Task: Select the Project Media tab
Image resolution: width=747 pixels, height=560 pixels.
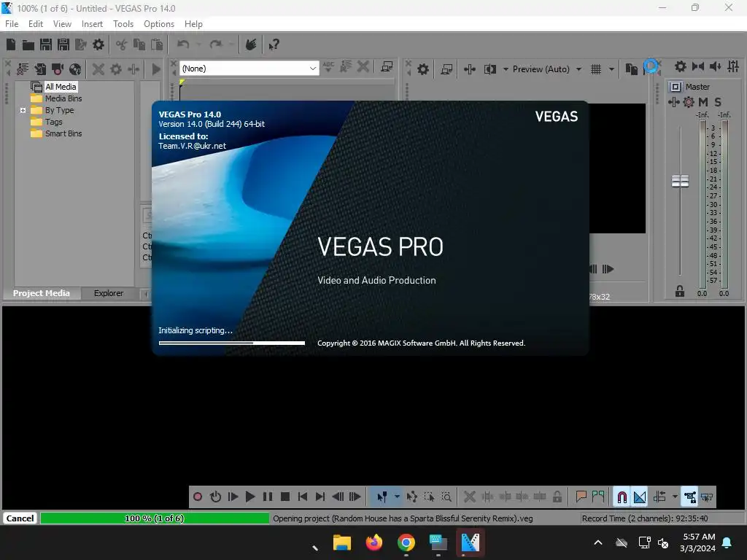Action: click(x=42, y=293)
